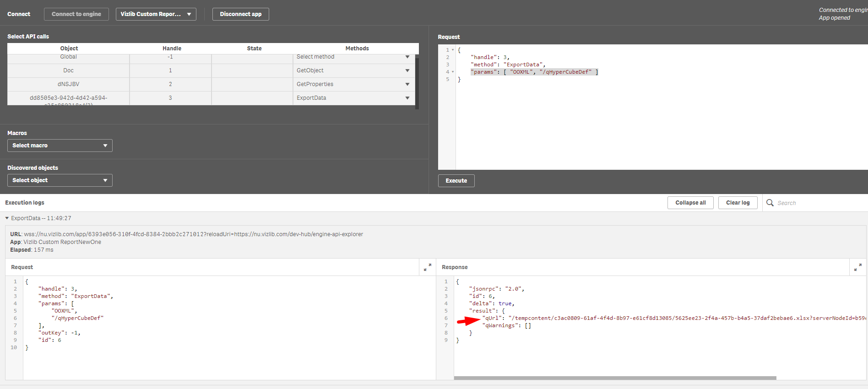Screen dimensions: 868x389
Task: Select the dd8505e3-942d-4d42-a594 object row
Action: [x=69, y=98]
